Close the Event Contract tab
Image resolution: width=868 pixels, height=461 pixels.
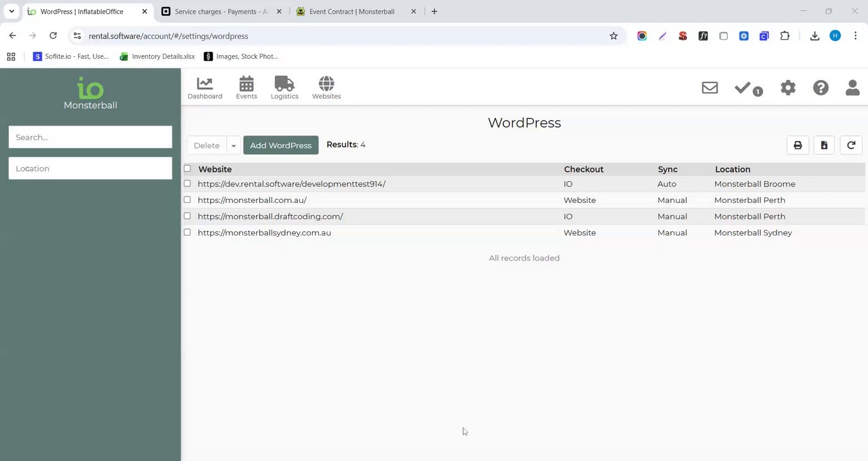click(x=413, y=12)
